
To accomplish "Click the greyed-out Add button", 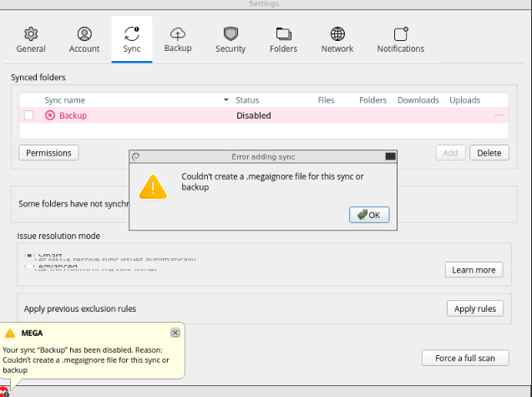I will [451, 153].
